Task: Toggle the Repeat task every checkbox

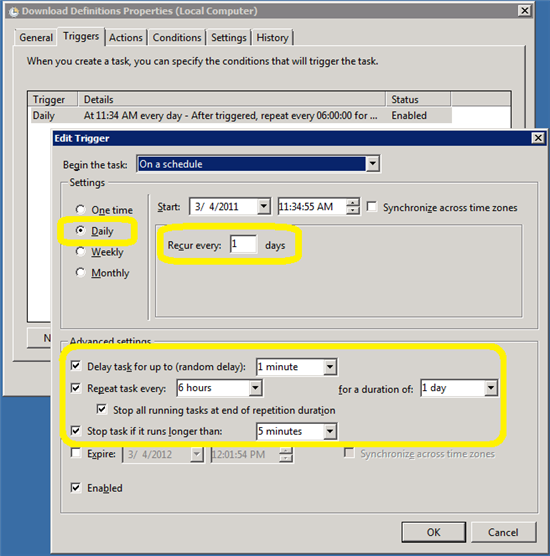Action: [76, 388]
